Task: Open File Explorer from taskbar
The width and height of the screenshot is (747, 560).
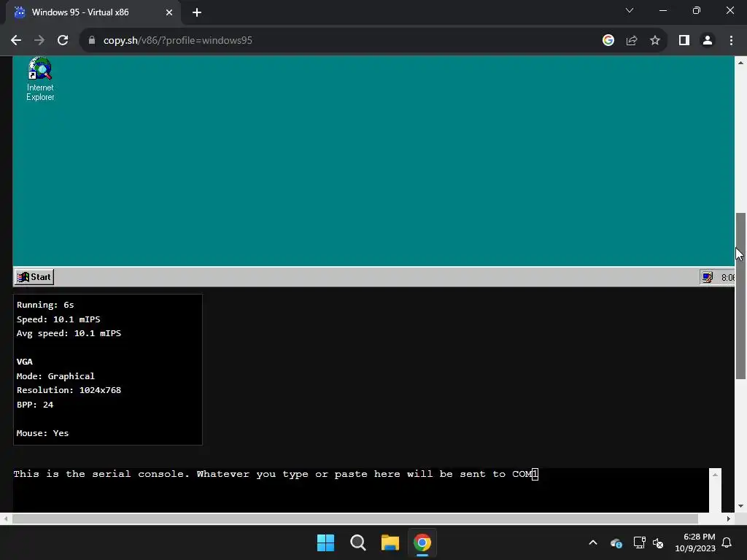Action: pyautogui.click(x=390, y=542)
